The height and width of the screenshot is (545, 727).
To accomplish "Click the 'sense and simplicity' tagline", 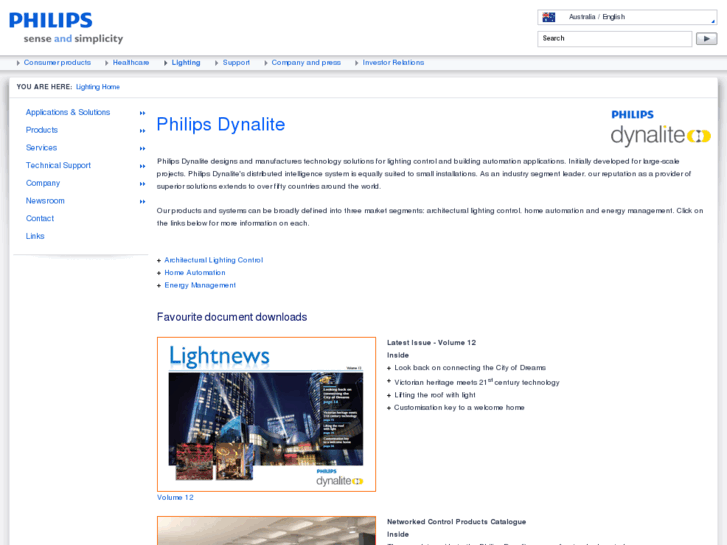I will [x=73, y=39].
